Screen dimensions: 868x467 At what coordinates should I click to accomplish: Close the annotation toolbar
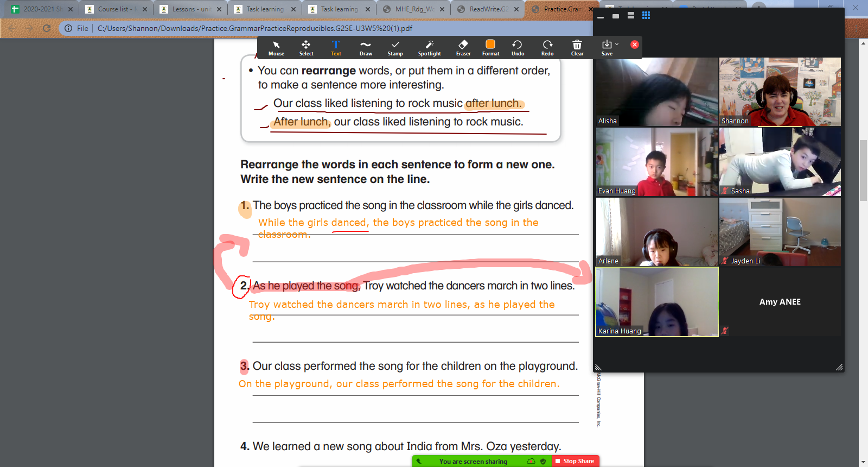(634, 45)
